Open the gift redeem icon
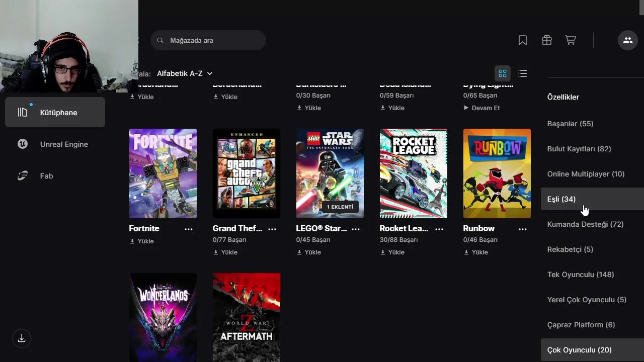 (x=547, y=40)
